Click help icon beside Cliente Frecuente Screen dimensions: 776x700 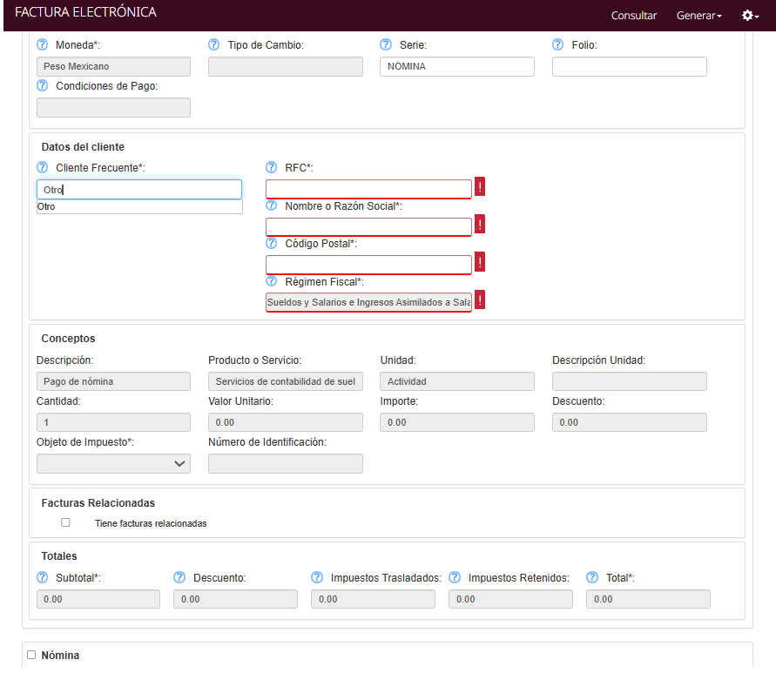(x=43, y=168)
